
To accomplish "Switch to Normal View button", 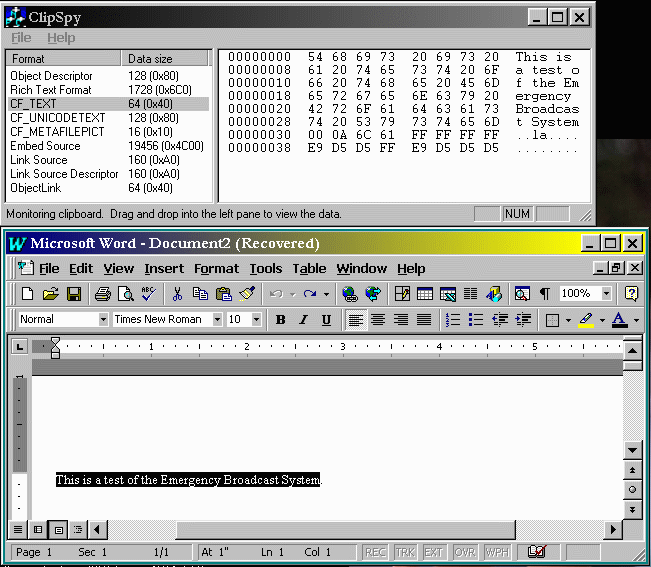I will [x=18, y=529].
